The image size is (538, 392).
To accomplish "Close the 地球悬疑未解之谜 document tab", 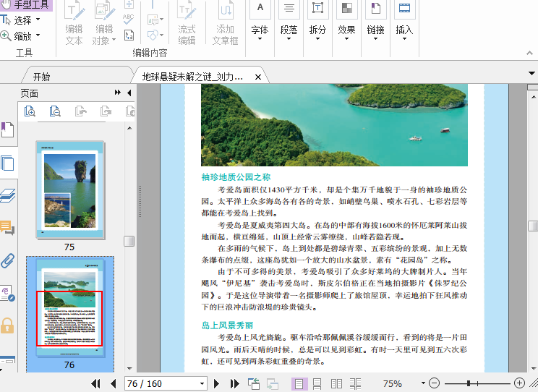I will tap(258, 76).
